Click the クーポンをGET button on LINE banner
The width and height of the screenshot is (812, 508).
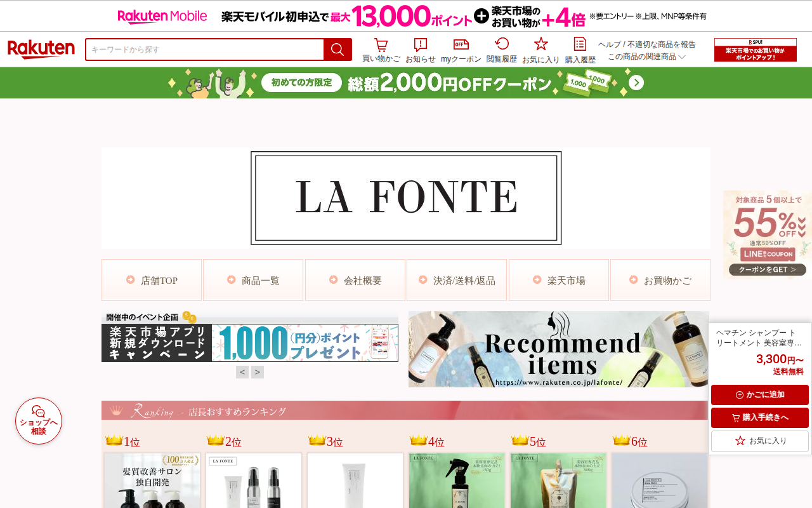tap(768, 270)
